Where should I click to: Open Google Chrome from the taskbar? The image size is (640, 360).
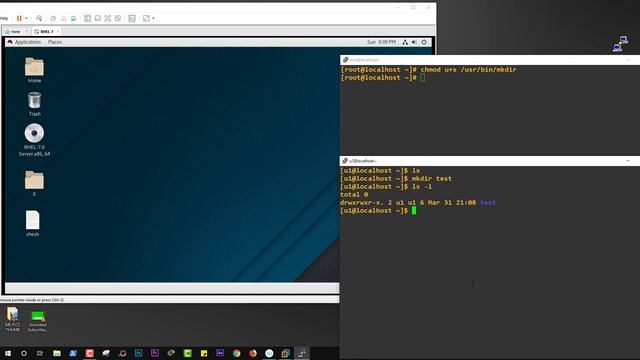point(236,353)
